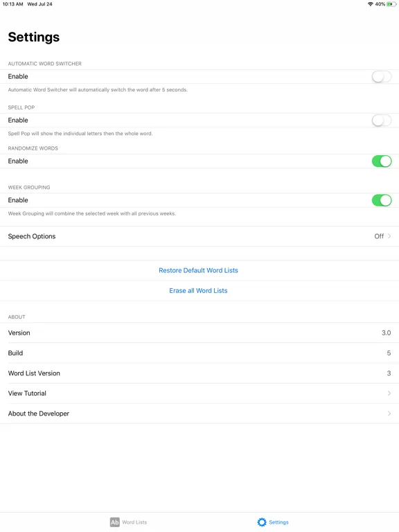Tap the Word List Version row
Viewport: 399px width, 532px height.
[x=199, y=373]
